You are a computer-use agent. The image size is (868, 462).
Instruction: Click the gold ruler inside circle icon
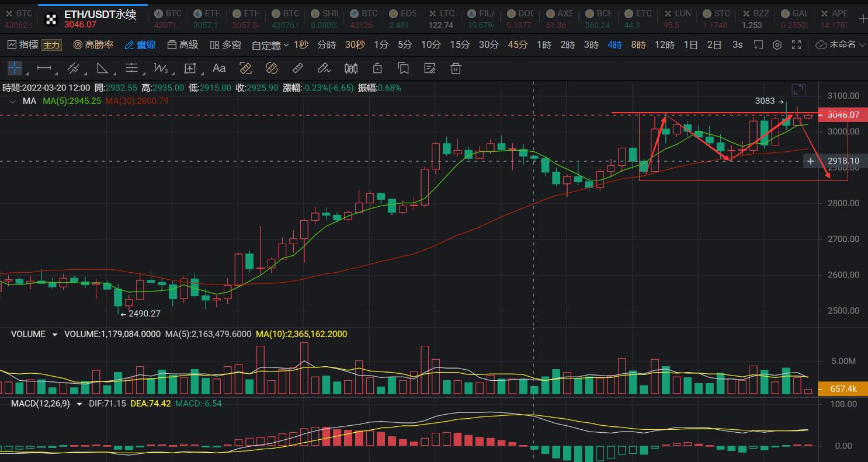click(271, 68)
